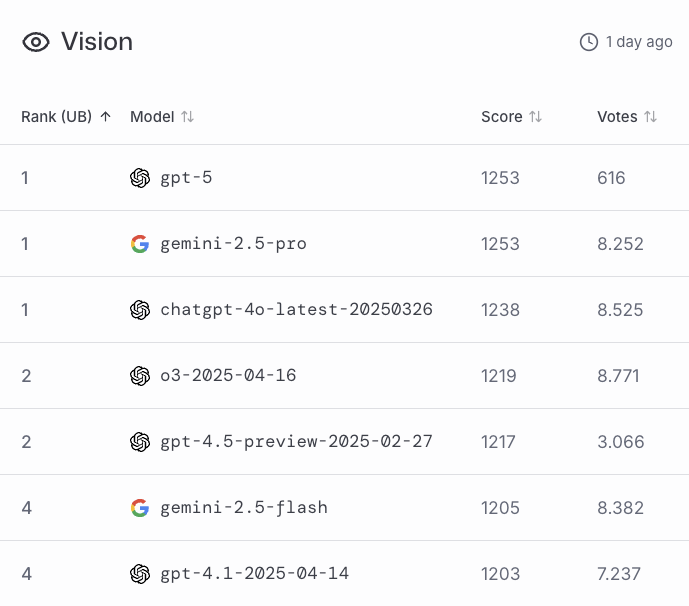The image size is (689, 606).
Task: Click OpenAI logo for chatgpt-4o-latest-20250326
Action: (140, 310)
